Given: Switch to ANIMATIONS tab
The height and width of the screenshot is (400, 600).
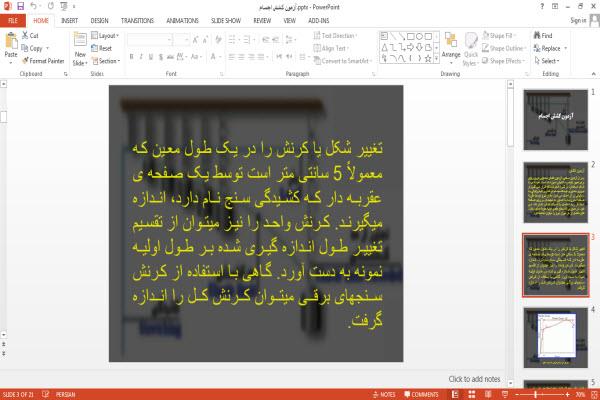Looking at the screenshot, I should point(183,21).
